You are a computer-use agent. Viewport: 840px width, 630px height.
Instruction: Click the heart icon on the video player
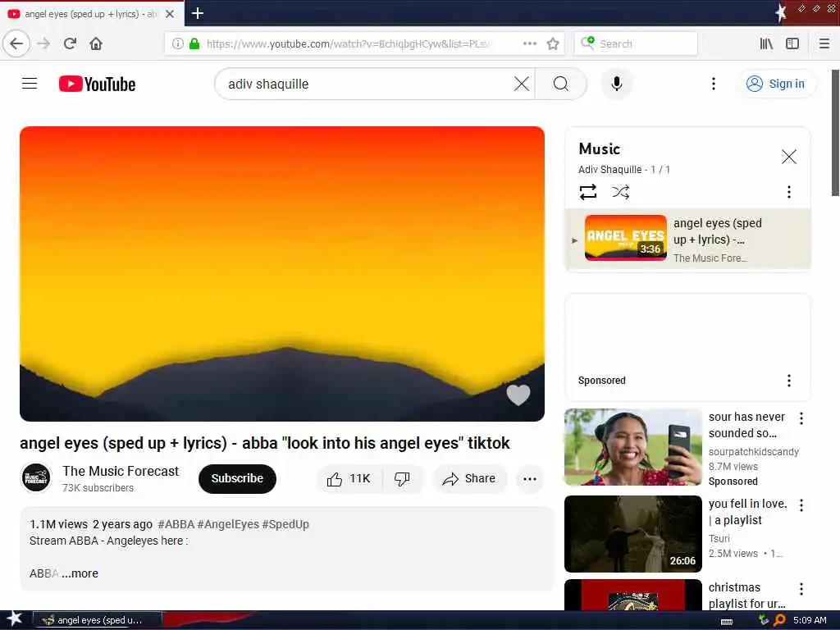pos(518,395)
